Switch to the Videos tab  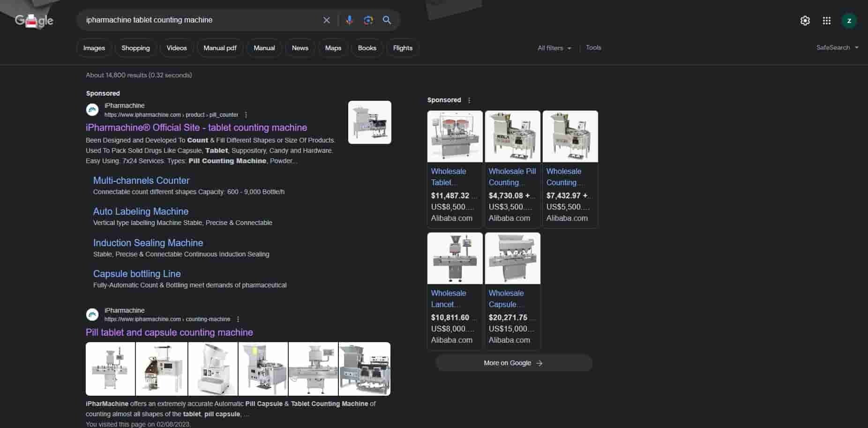(177, 48)
